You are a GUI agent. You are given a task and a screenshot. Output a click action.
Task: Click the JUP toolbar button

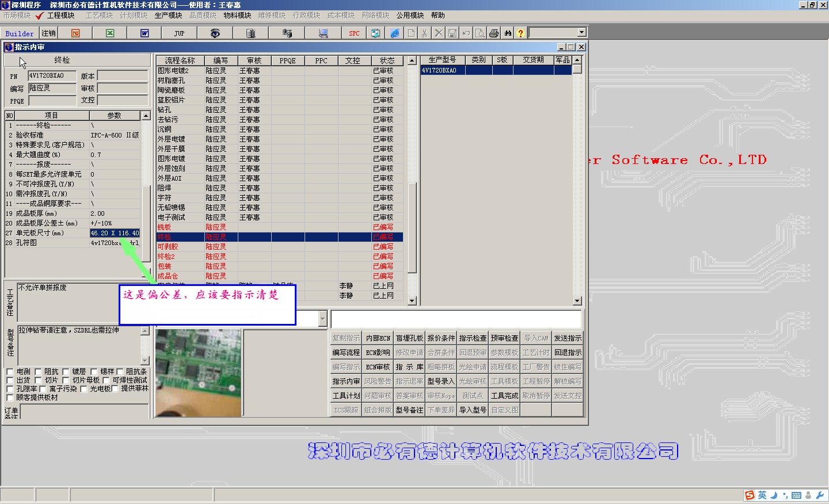179,33
